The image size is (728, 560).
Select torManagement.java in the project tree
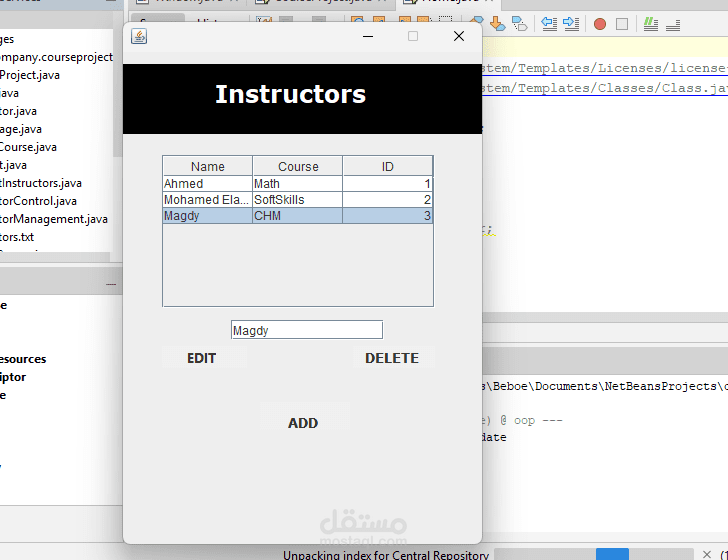pos(54,219)
